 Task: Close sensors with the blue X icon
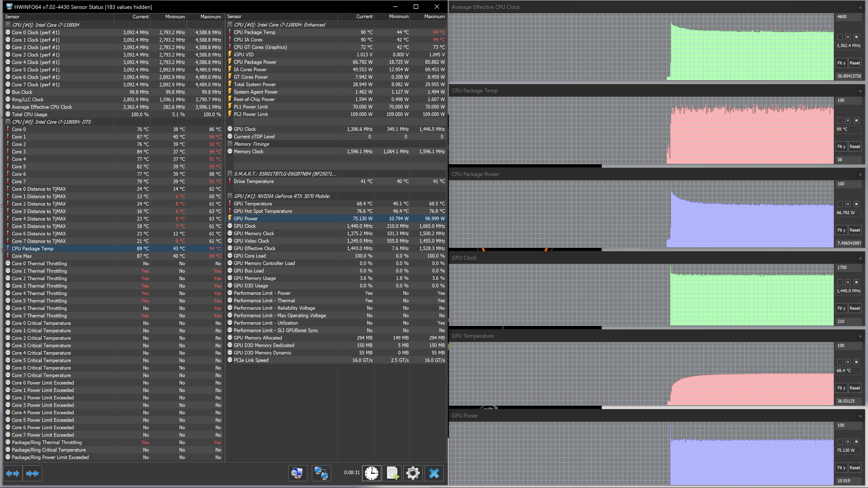(x=434, y=473)
